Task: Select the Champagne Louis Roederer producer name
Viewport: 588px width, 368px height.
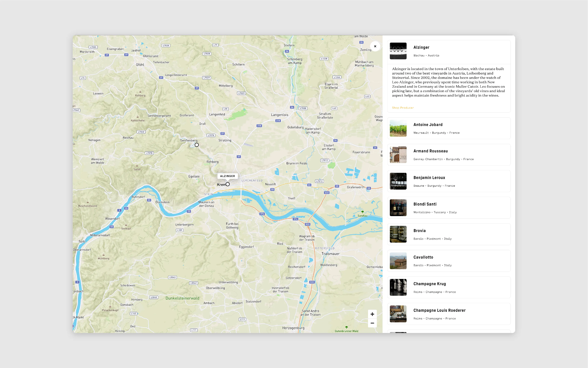Action: tap(440, 310)
